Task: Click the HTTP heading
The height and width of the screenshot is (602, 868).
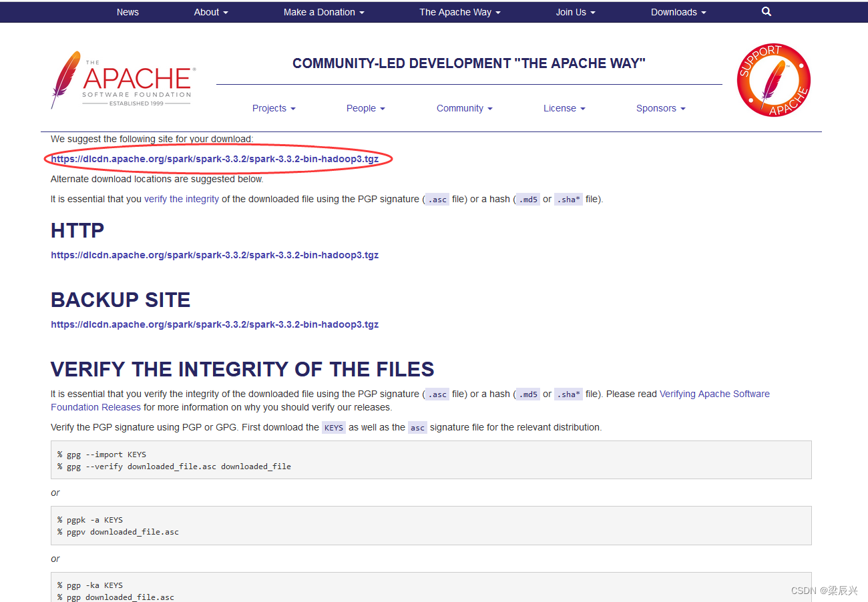Action: [x=77, y=230]
